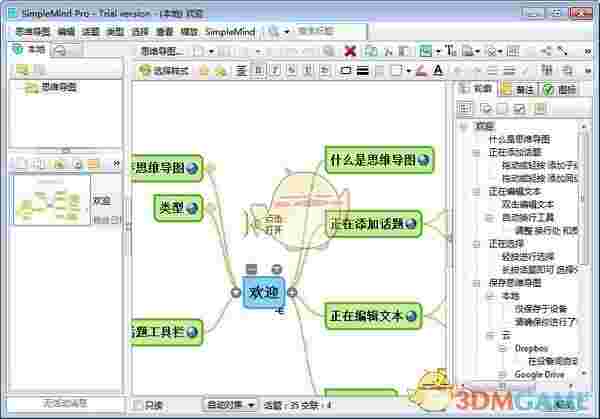Click globe link icon on 类型 node

click(x=192, y=208)
